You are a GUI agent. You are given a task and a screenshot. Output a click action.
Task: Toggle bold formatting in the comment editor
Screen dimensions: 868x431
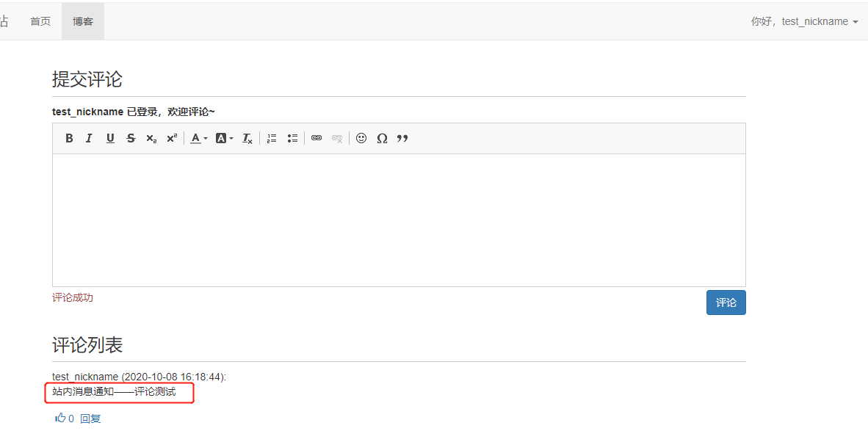coord(69,138)
